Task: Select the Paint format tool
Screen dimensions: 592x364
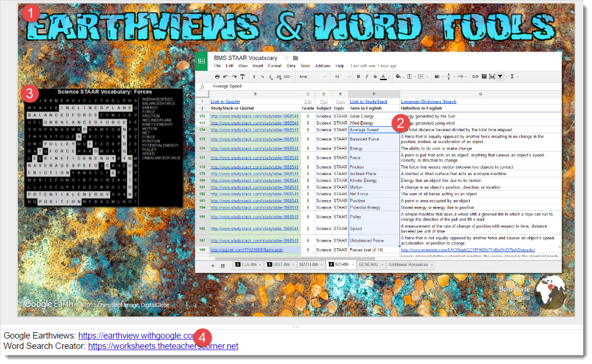Action: (242, 77)
